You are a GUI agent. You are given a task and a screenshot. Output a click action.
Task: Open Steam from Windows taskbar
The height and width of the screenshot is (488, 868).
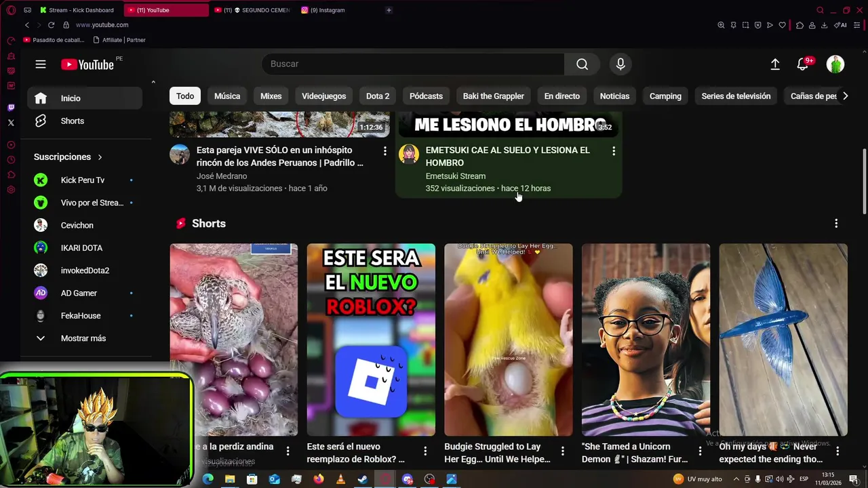[x=363, y=479]
